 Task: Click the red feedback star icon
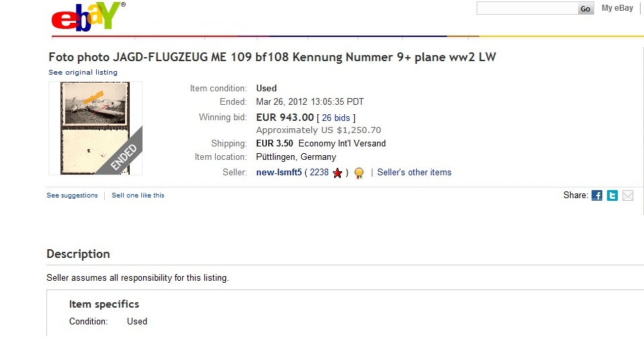[337, 173]
